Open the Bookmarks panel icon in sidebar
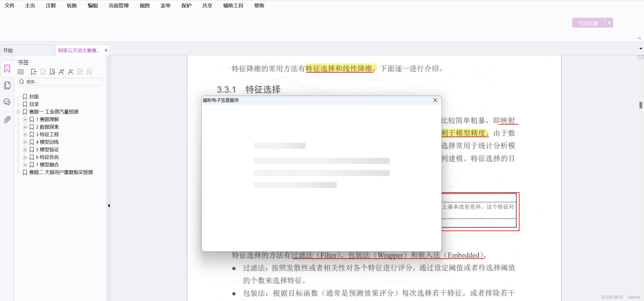644x301 pixels. click(7, 69)
